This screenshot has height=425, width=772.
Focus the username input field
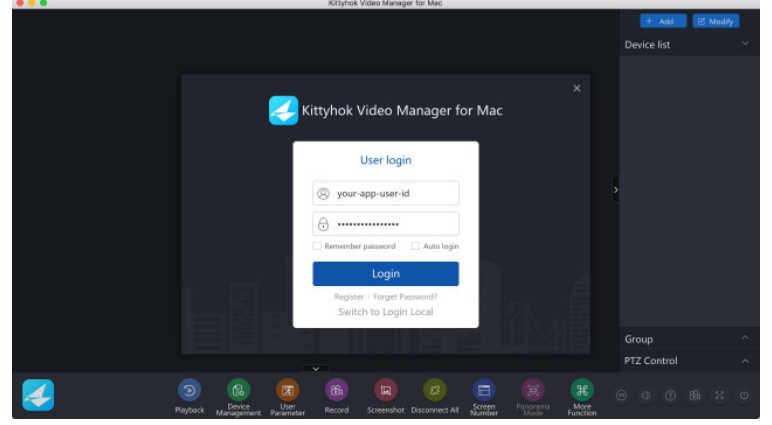[386, 193]
